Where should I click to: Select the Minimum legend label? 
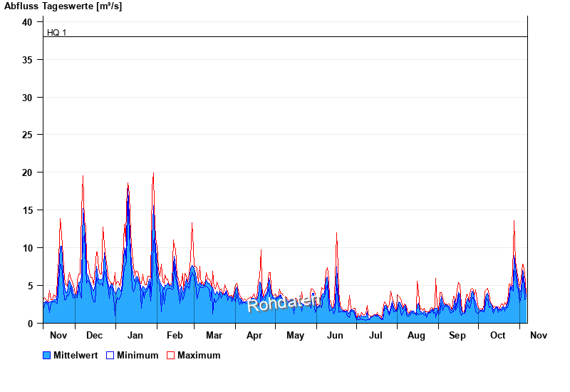138,355
